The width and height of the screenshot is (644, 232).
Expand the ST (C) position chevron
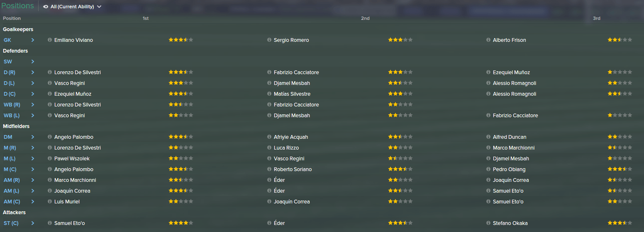click(x=33, y=223)
